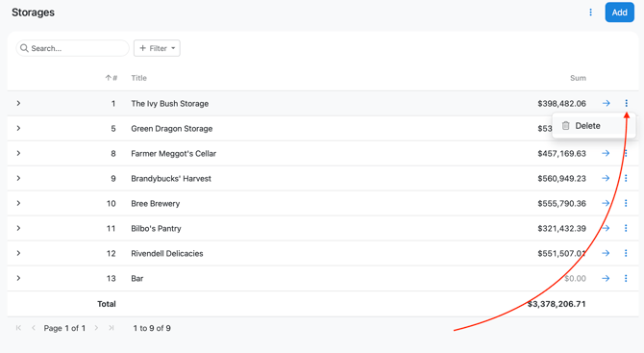Open The Ivy Bush Storage via arrow icon
The image size is (644, 353).
click(x=607, y=103)
